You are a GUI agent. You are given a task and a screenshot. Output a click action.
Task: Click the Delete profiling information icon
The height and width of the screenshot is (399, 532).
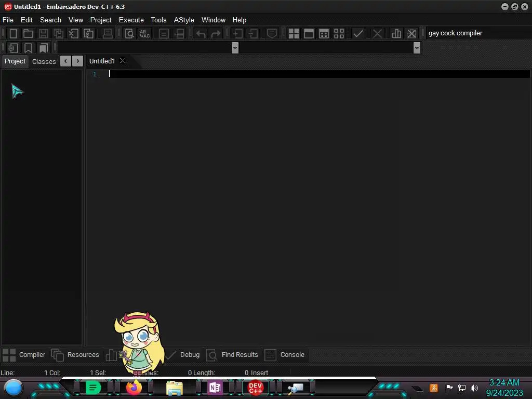click(x=411, y=33)
